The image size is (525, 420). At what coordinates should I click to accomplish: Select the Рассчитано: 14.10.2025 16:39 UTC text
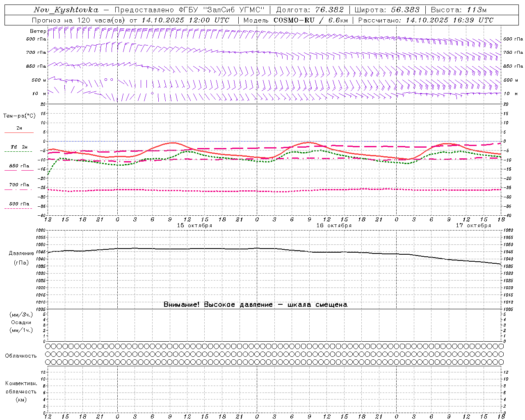[426, 20]
